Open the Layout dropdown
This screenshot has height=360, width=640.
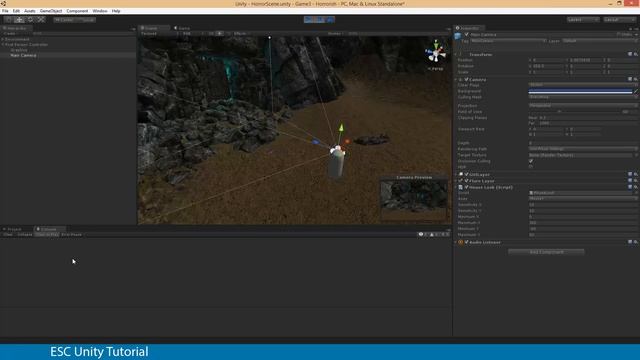click(620, 20)
